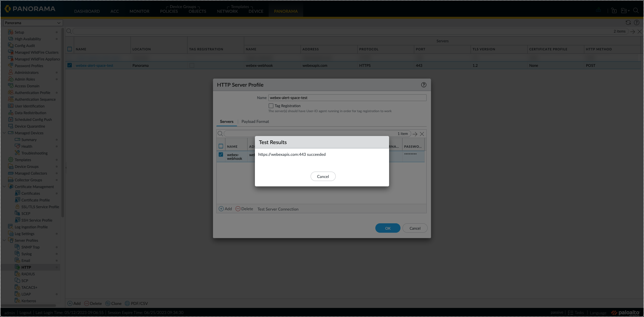Click the Add plus icon in dialog

221,209
